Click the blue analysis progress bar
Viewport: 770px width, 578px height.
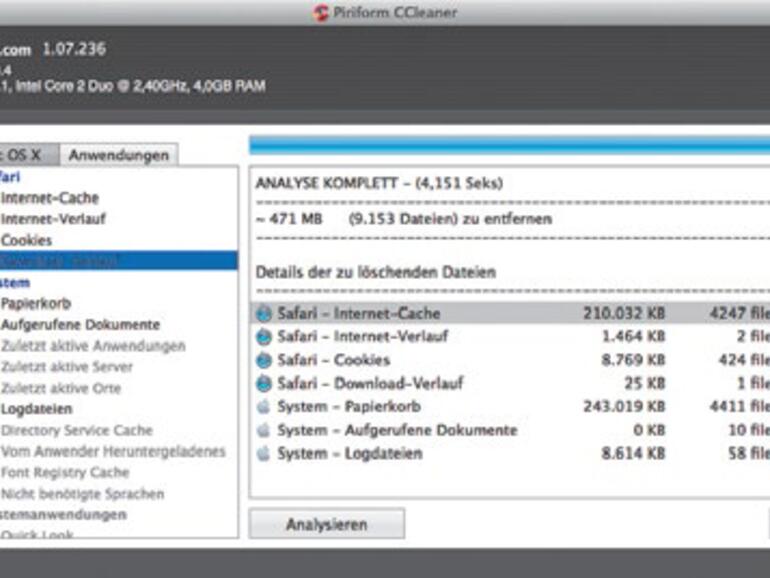point(510,145)
